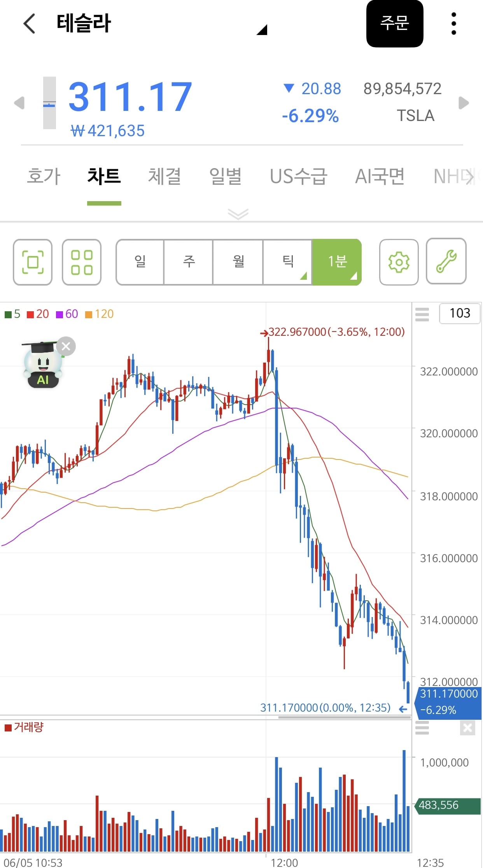483x868 pixels.
Task: Edit the candle count field 103
Action: pyautogui.click(x=460, y=313)
